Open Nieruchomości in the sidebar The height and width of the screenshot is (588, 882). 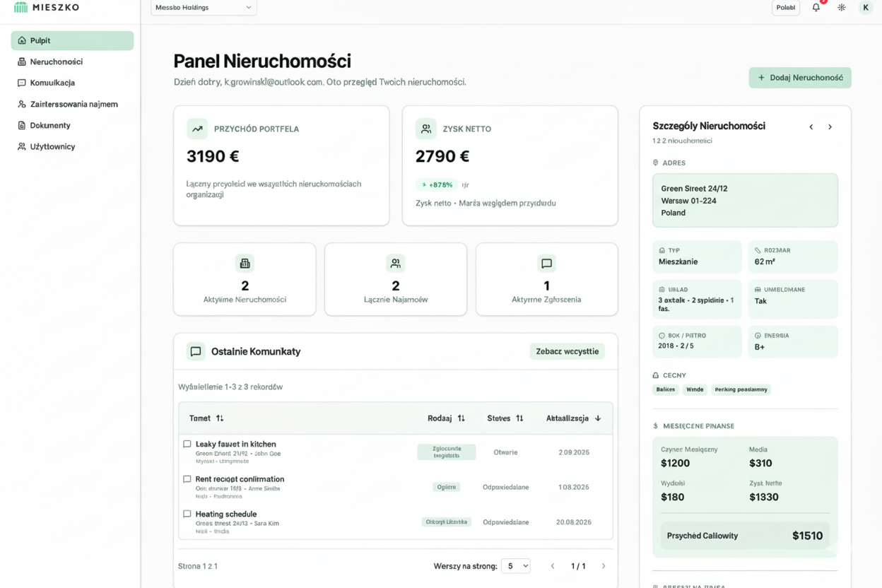point(56,61)
